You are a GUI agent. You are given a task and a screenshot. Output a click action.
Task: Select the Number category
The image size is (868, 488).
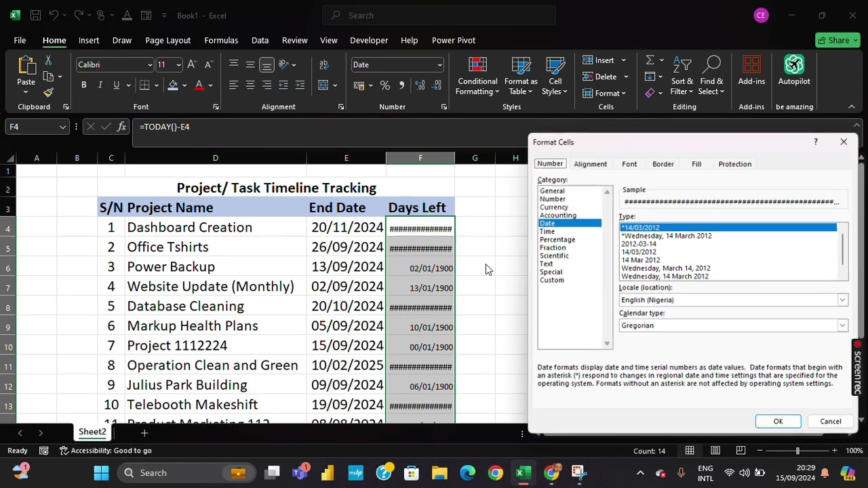tap(553, 199)
